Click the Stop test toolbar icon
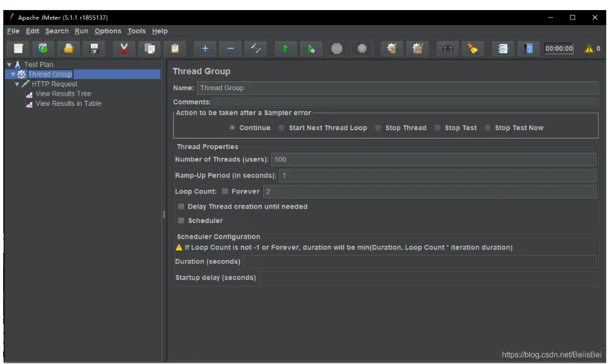610x364 pixels. (337, 48)
